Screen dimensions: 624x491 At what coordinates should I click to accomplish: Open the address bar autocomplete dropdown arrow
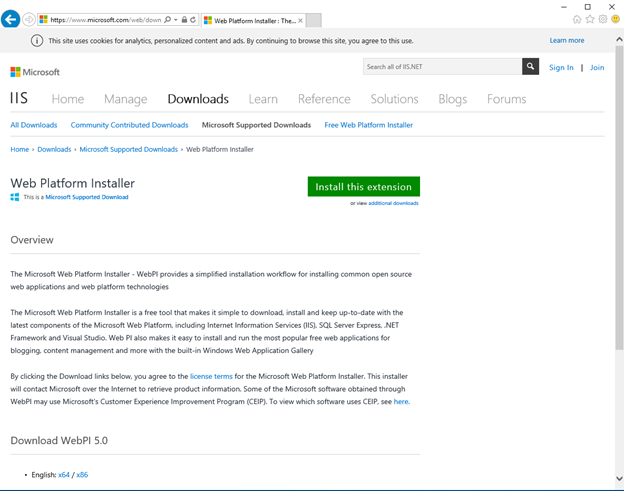[176, 19]
